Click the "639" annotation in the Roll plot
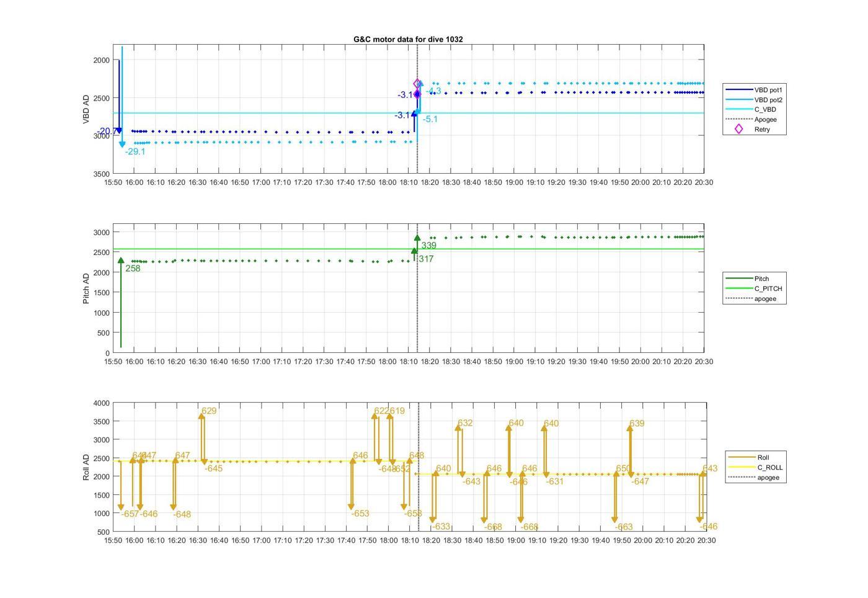This screenshot has width=868, height=598. [637, 424]
